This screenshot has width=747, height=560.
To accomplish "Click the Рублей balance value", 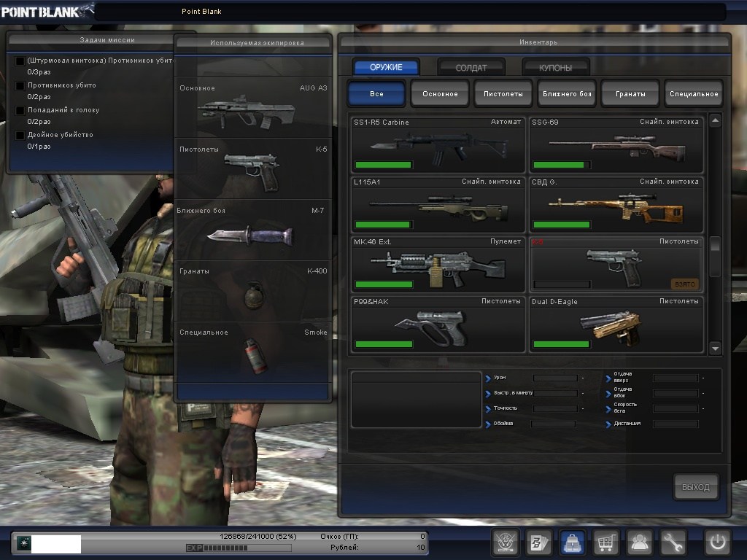I will (421, 548).
